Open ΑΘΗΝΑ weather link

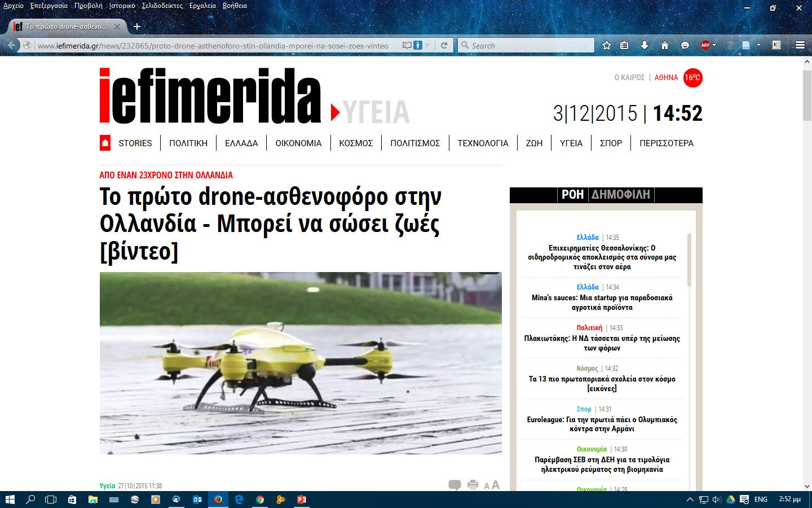coord(666,77)
